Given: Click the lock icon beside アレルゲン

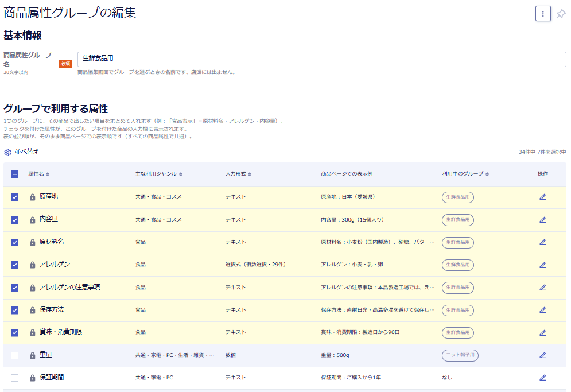Looking at the screenshot, I should coord(32,265).
